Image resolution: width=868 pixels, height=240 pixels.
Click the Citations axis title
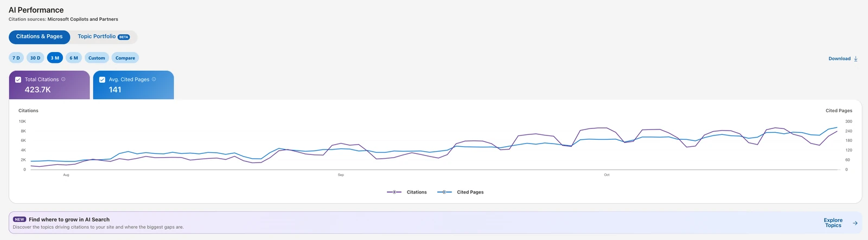[x=28, y=111]
